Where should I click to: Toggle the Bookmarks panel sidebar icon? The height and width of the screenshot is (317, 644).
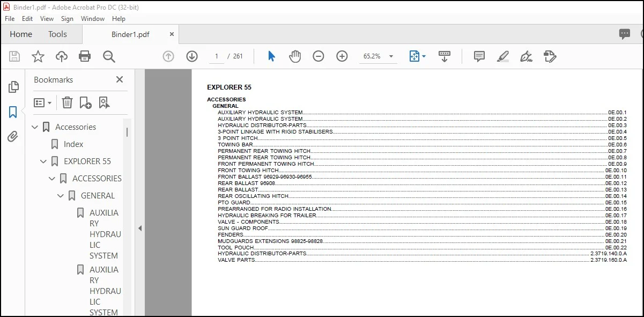[x=13, y=112]
